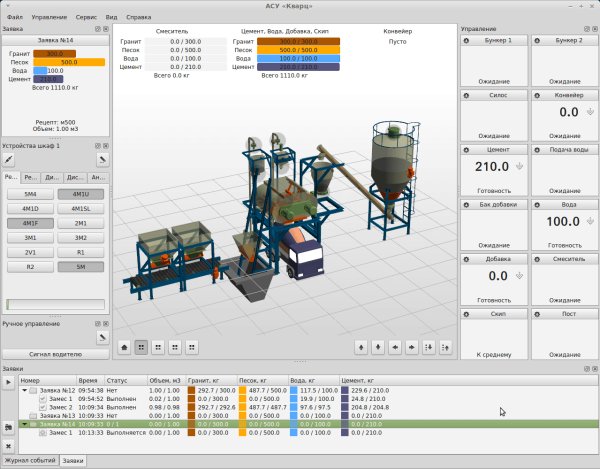
Task: Switch to the Журнал событий tab
Action: click(30, 460)
